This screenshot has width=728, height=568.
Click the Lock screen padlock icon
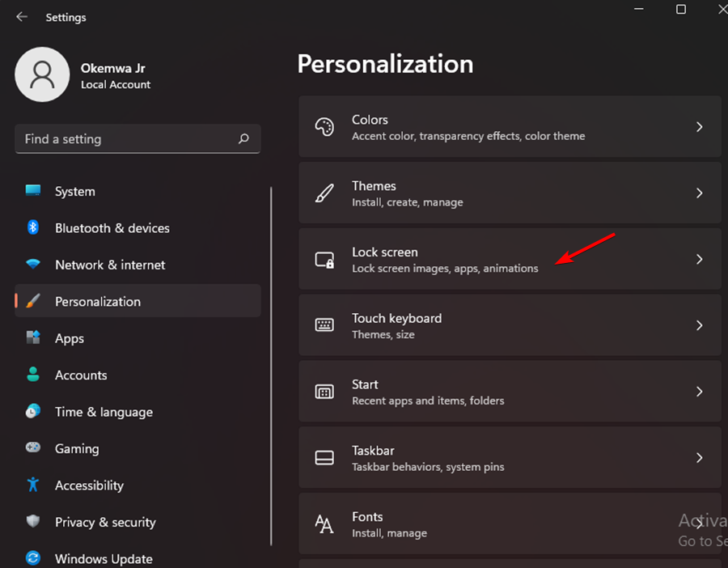coord(324,259)
